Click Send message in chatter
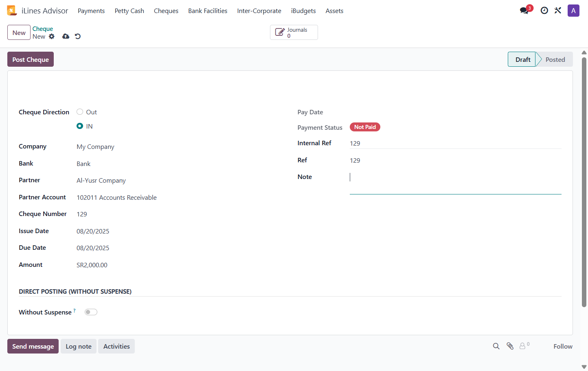The width and height of the screenshot is (588, 371). [33, 346]
